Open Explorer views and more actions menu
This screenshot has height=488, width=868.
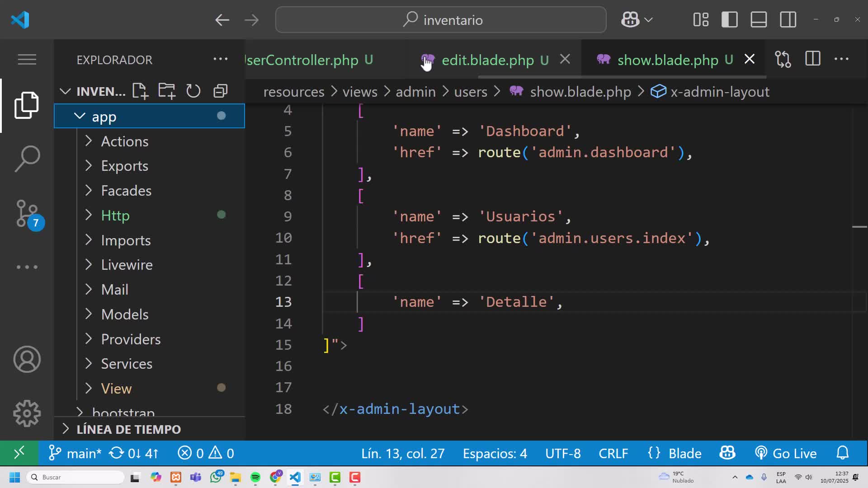(x=221, y=59)
